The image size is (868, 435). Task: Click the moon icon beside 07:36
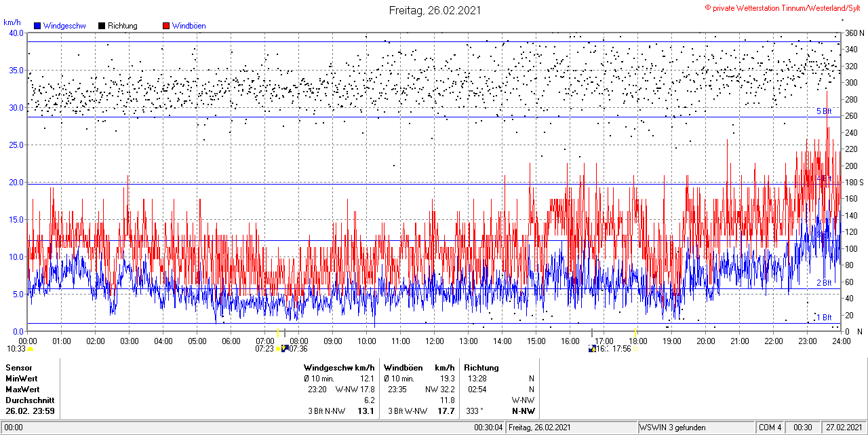tap(285, 349)
